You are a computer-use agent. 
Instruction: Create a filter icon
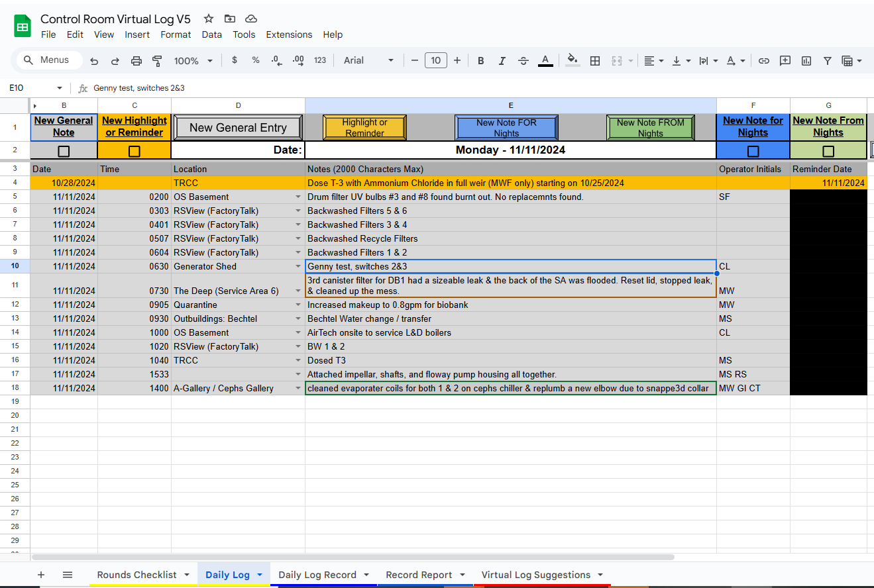[828, 61]
